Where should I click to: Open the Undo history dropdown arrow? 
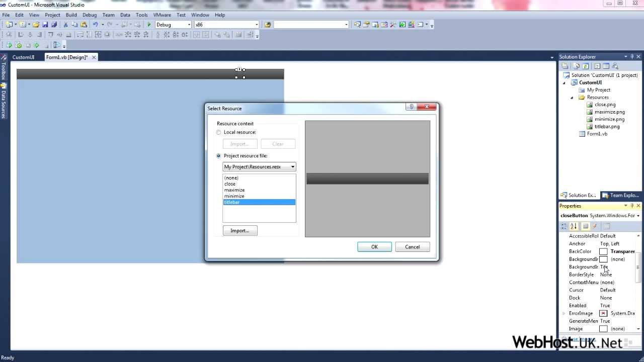103,25
